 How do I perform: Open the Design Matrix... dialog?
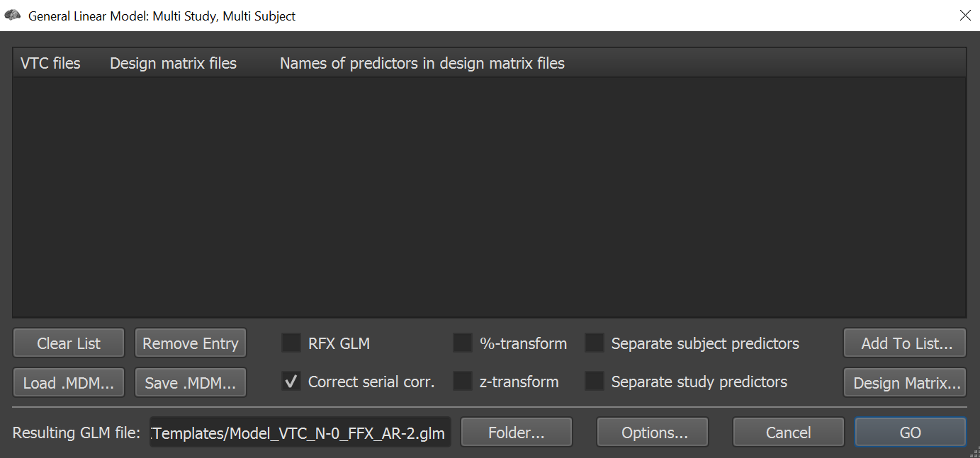[x=905, y=383]
